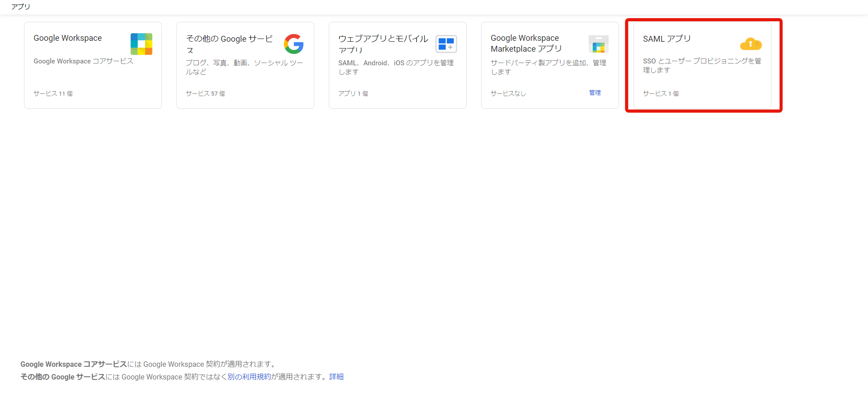Open the SAML アプリ card title
The height and width of the screenshot is (394, 868).
pos(667,39)
